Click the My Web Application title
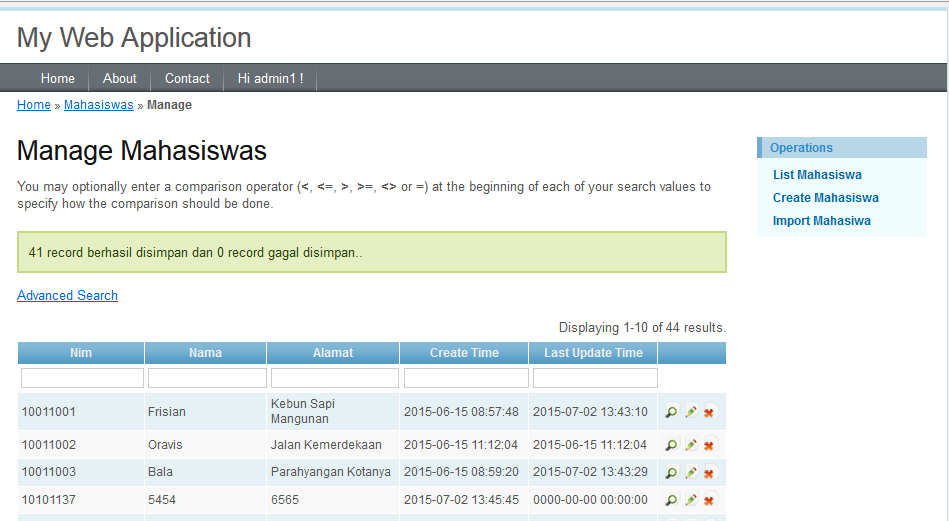This screenshot has width=949, height=521. pos(134,38)
